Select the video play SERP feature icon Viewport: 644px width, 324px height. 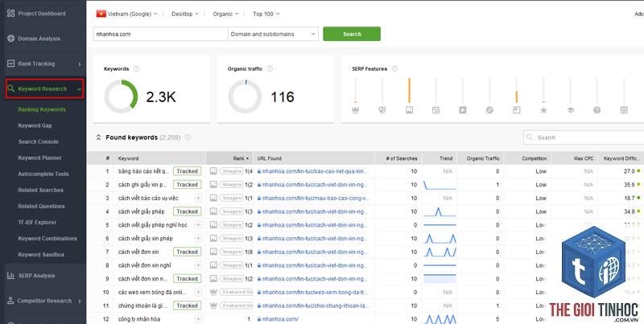pyautogui.click(x=462, y=110)
